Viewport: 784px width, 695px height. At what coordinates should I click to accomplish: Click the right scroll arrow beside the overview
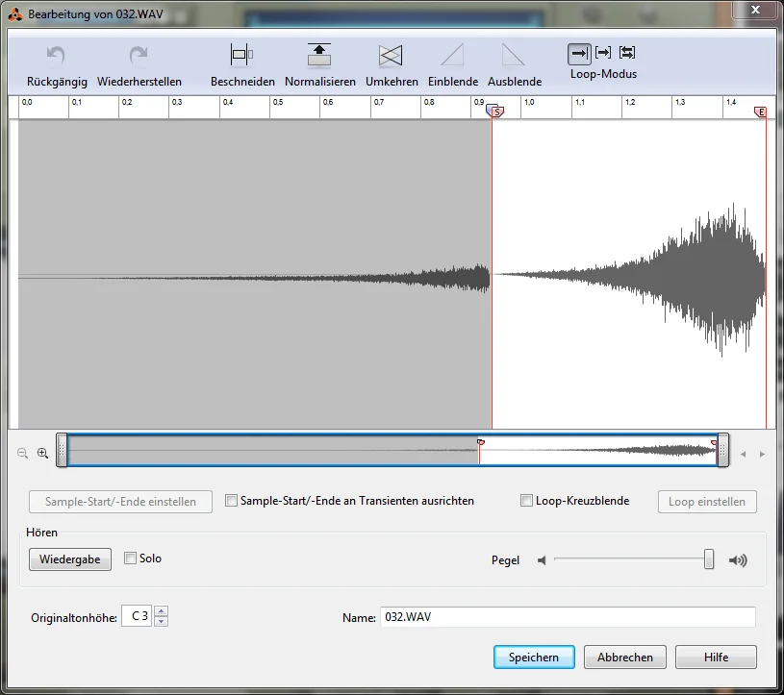click(x=762, y=454)
